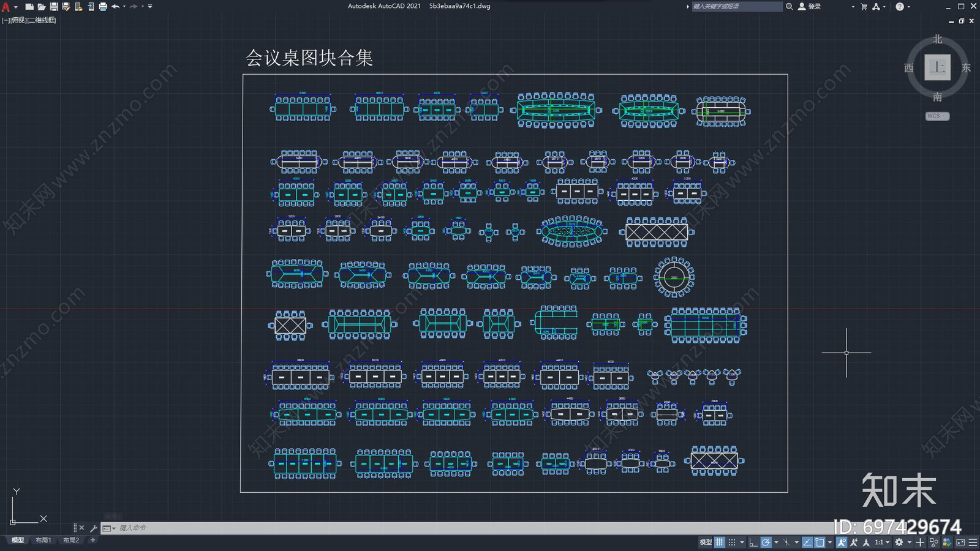Switch to the 布局2 layout tab
Viewport: 980px width, 551px height.
pyautogui.click(x=71, y=540)
